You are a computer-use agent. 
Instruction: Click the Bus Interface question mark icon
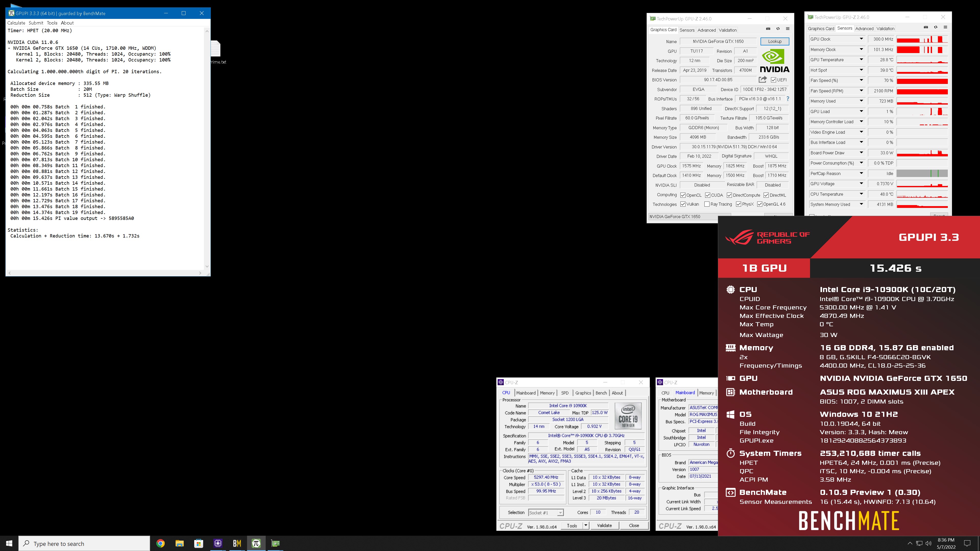[788, 99]
